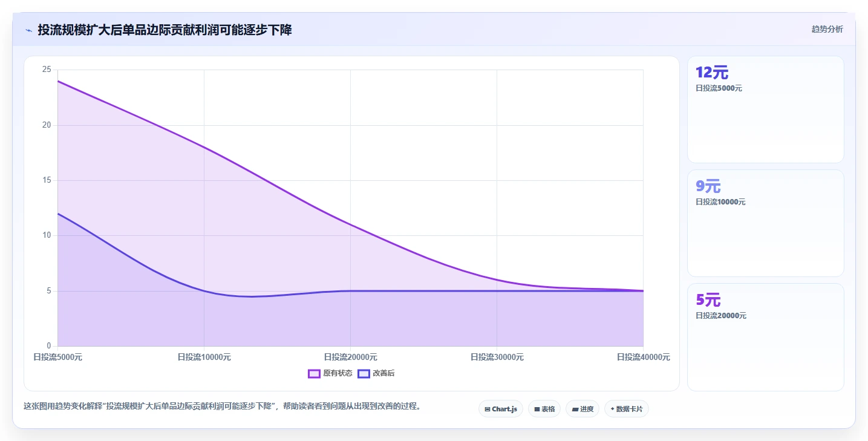Click the trend icon beside the chart title
The width and height of the screenshot is (868, 441).
click(x=28, y=30)
